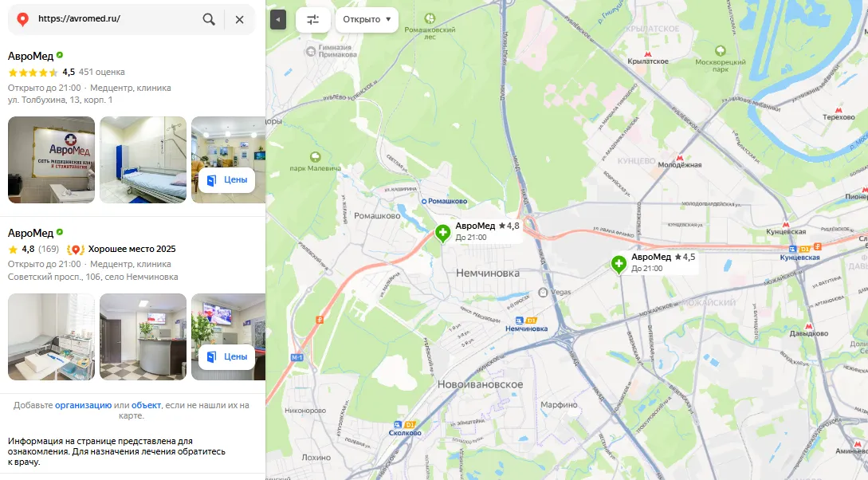Click Цены button in first listing

(227, 180)
